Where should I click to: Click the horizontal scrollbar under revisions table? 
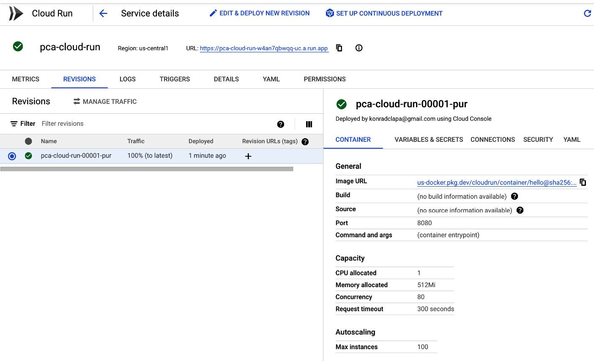click(x=147, y=169)
